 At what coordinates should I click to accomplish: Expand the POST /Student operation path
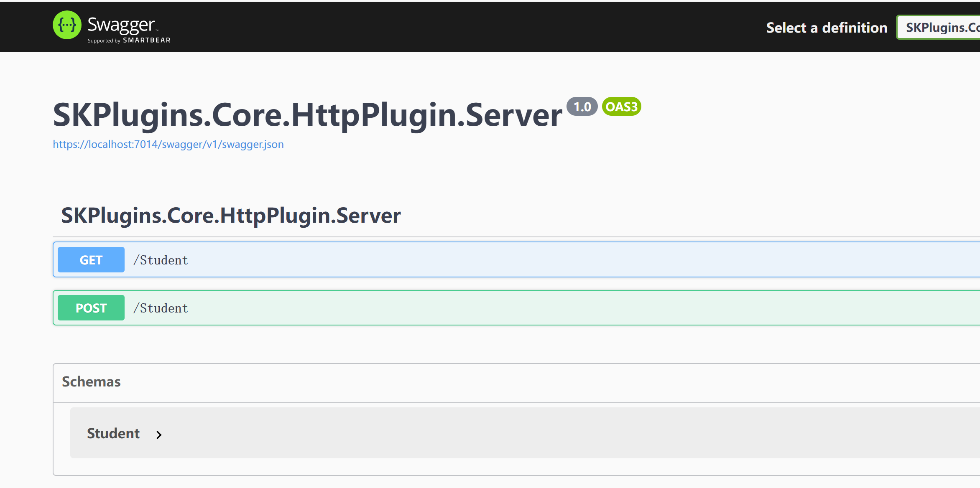click(161, 308)
